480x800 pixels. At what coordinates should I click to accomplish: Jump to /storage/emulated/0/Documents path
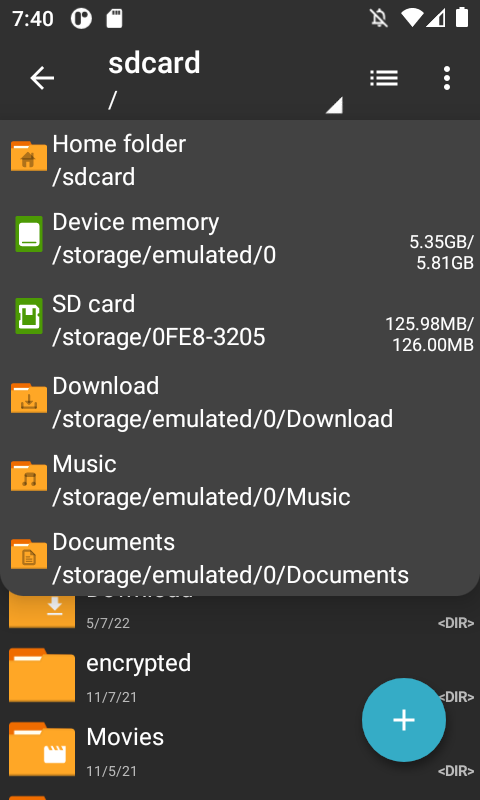(240, 558)
